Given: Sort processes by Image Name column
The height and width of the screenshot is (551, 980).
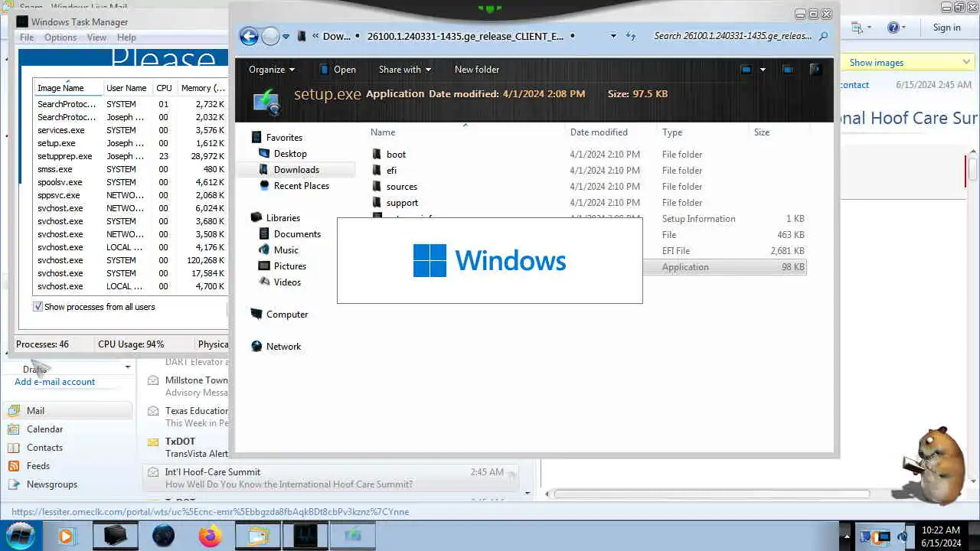Looking at the screenshot, I should click(x=67, y=88).
